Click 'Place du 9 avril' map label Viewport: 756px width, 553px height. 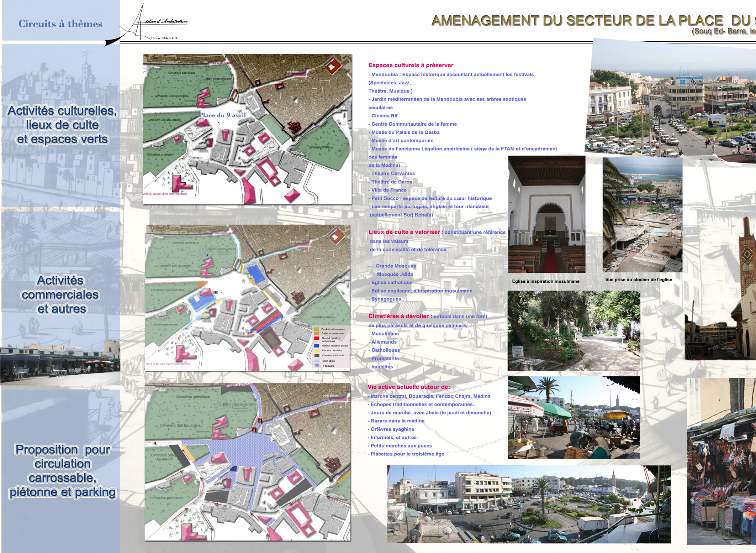[x=222, y=115]
